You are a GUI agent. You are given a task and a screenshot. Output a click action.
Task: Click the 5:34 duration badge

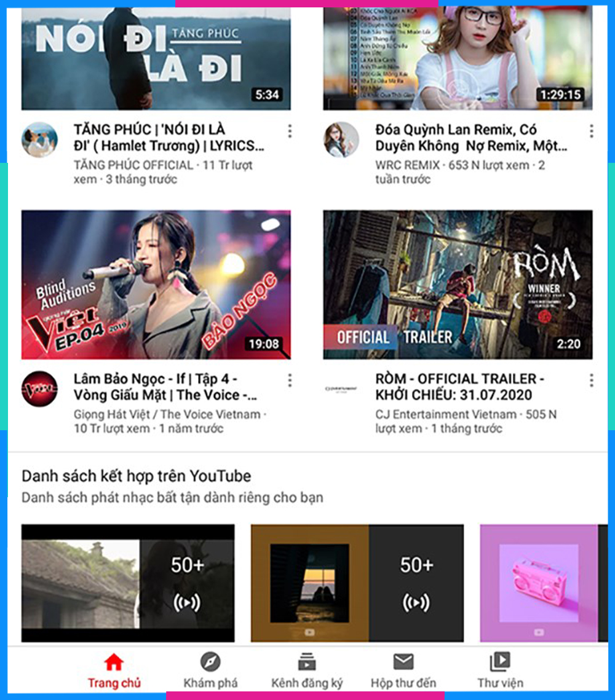[x=267, y=95]
